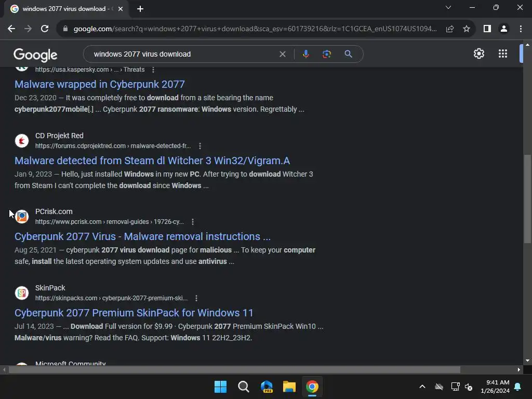Click the usa.kaspersky.com Threats breadcrumb

pyautogui.click(x=90, y=70)
